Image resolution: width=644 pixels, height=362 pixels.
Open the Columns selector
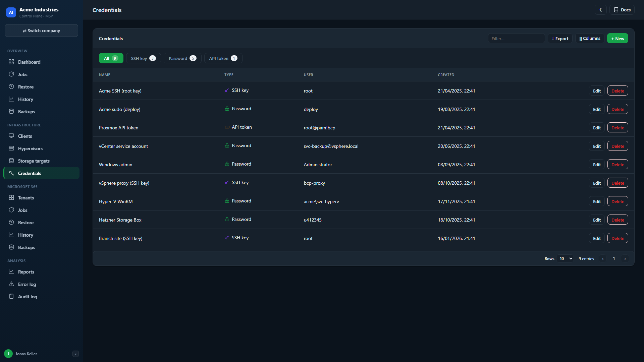pyautogui.click(x=590, y=39)
